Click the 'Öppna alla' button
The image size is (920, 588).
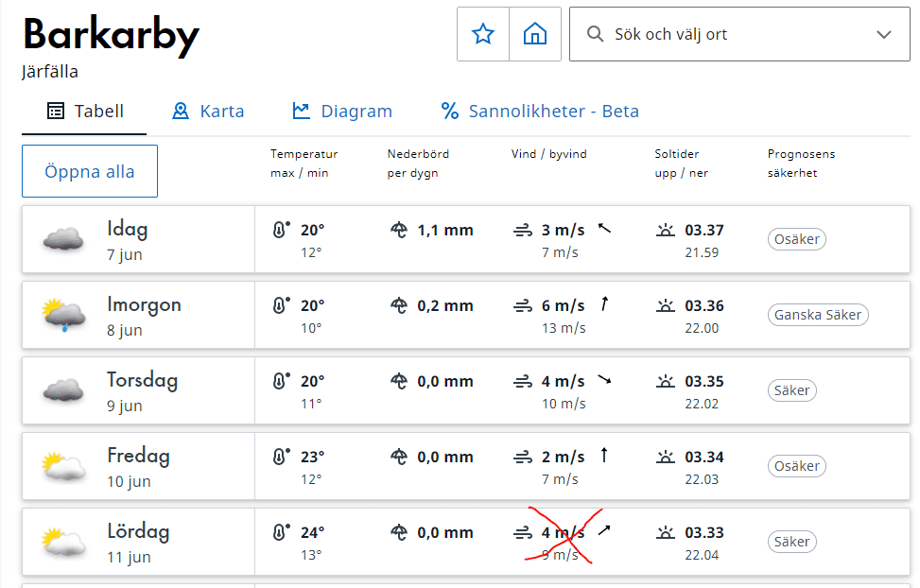[90, 171]
